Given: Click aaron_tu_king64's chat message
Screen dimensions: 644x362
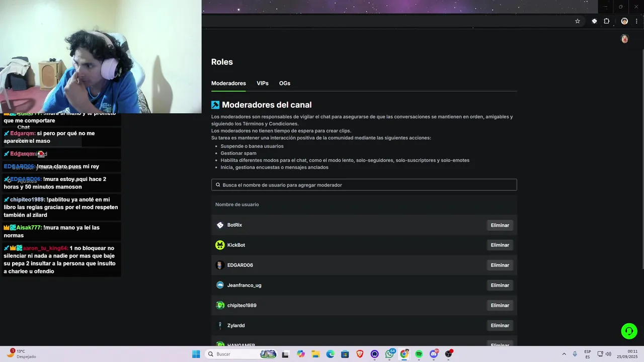Looking at the screenshot, I should tap(61, 260).
